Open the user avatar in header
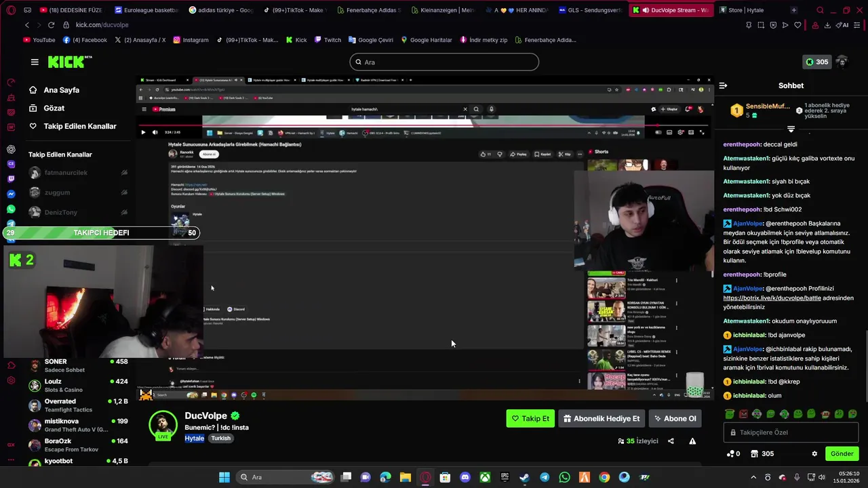Screen dimensions: 868x488 click(842, 62)
